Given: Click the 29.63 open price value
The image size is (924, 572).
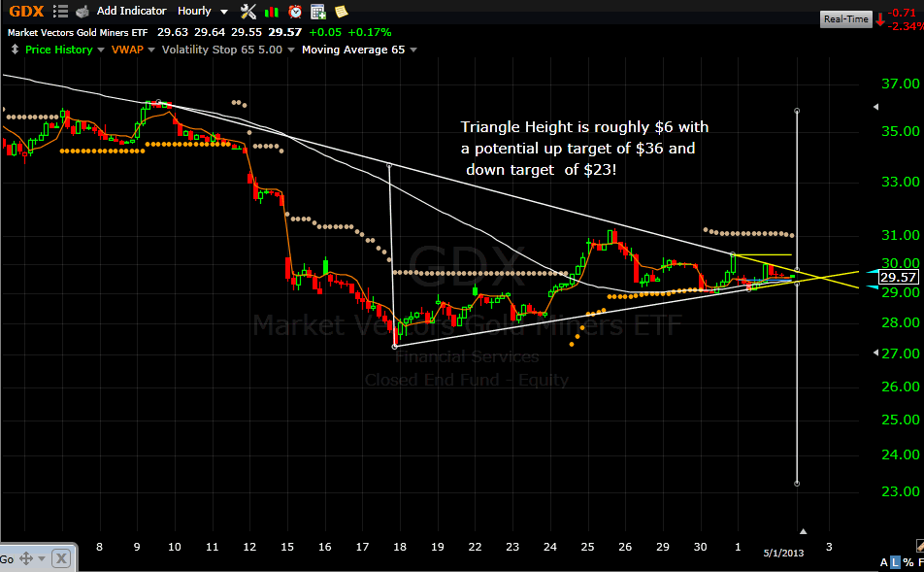Looking at the screenshot, I should tap(173, 32).
